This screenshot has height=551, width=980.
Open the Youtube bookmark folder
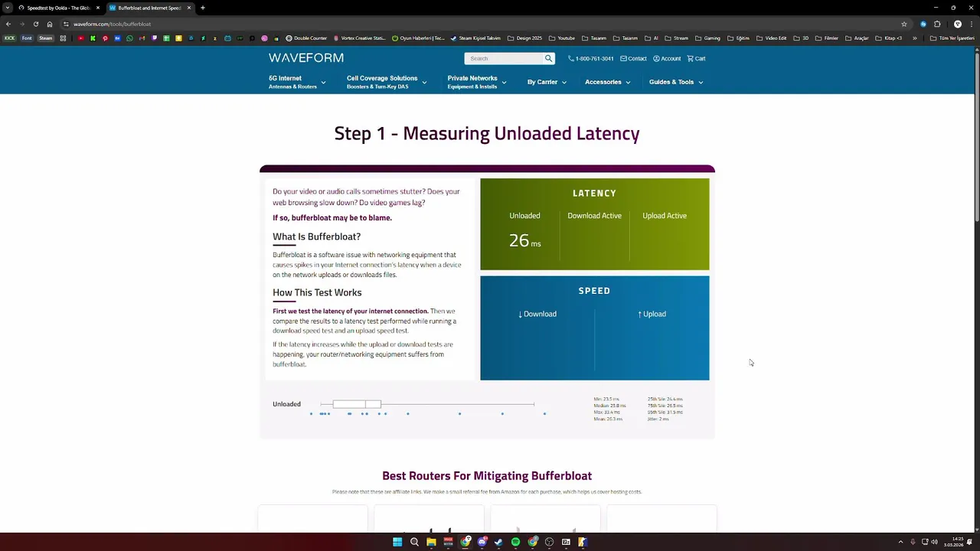[x=561, y=38]
